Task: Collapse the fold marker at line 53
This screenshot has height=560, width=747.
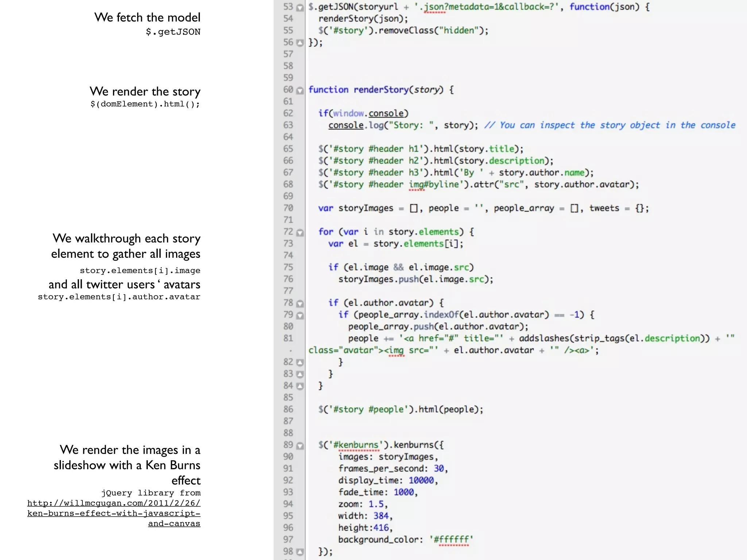Action: tap(300, 7)
